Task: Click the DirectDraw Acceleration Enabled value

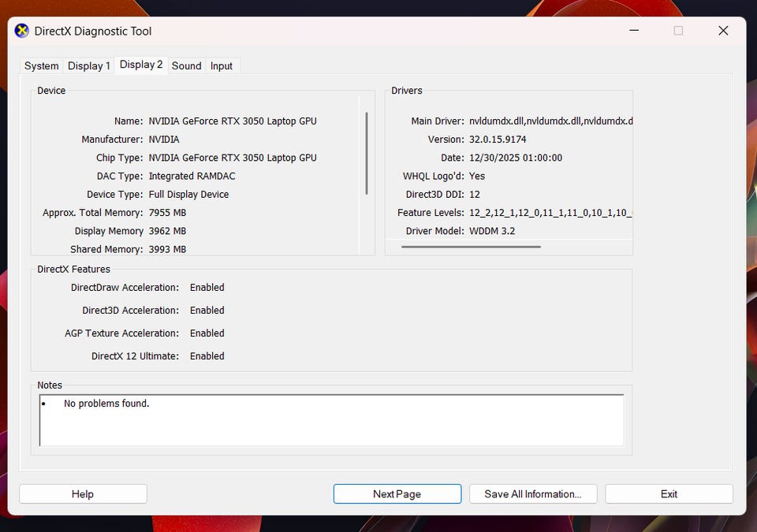Action: pyautogui.click(x=207, y=288)
